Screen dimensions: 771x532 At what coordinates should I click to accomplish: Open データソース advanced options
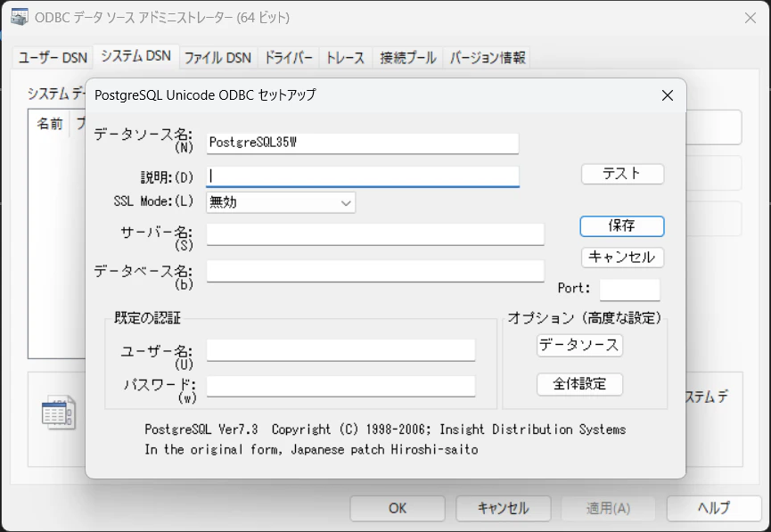tap(579, 345)
